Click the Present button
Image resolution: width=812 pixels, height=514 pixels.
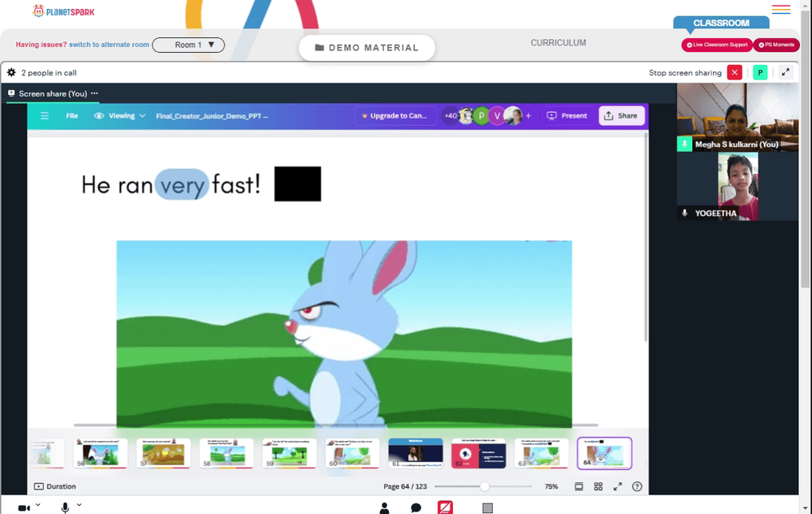coord(568,116)
